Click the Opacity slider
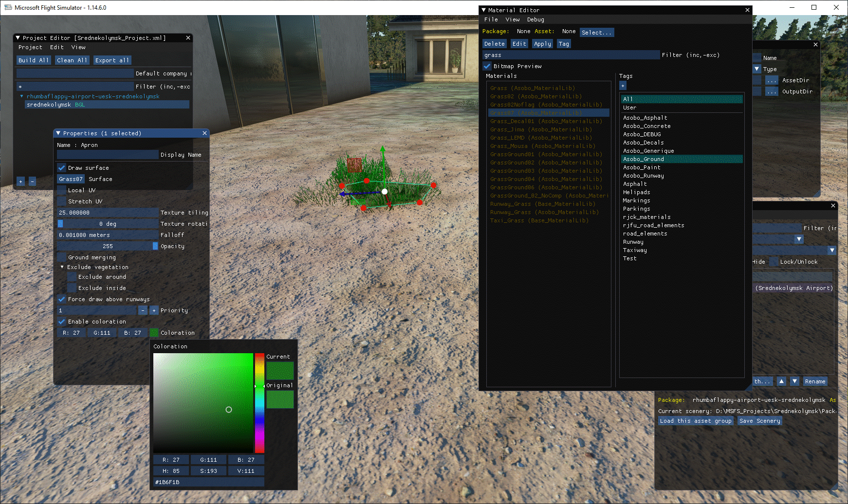 [x=108, y=246]
